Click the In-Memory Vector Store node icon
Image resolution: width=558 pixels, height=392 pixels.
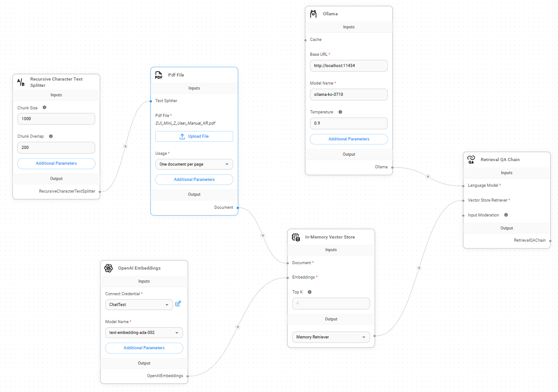296,237
